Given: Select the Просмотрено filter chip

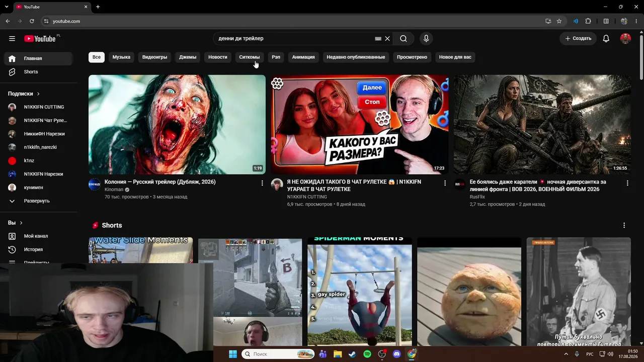Looking at the screenshot, I should pyautogui.click(x=412, y=57).
